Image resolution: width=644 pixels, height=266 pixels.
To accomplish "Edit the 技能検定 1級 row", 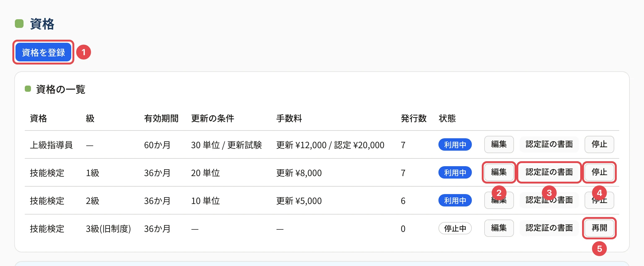I will point(499,172).
